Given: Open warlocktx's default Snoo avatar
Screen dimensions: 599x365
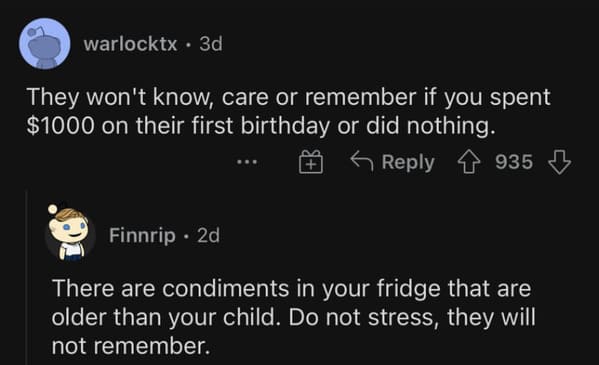Looking at the screenshot, I should (45, 44).
